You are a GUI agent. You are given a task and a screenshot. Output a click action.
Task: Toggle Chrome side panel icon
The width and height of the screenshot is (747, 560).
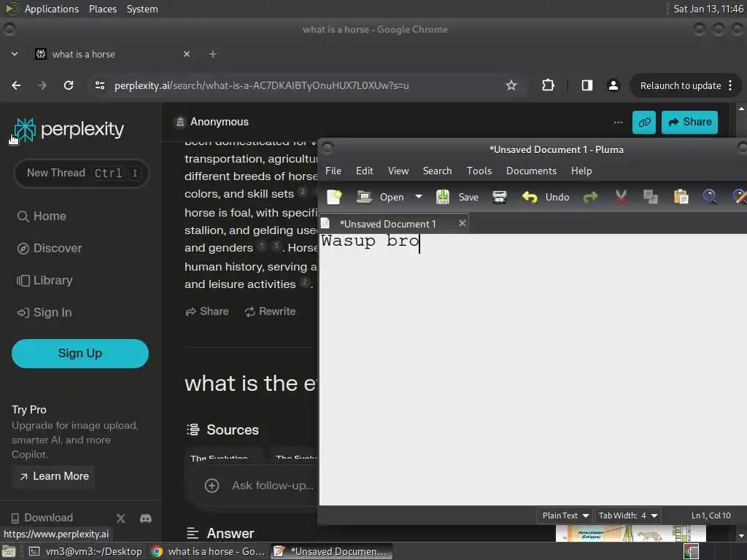pyautogui.click(x=587, y=85)
